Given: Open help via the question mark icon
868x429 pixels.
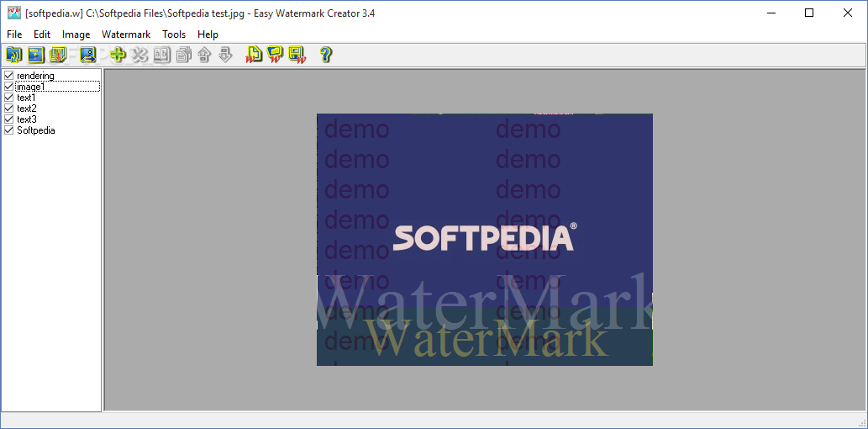Looking at the screenshot, I should tap(326, 55).
